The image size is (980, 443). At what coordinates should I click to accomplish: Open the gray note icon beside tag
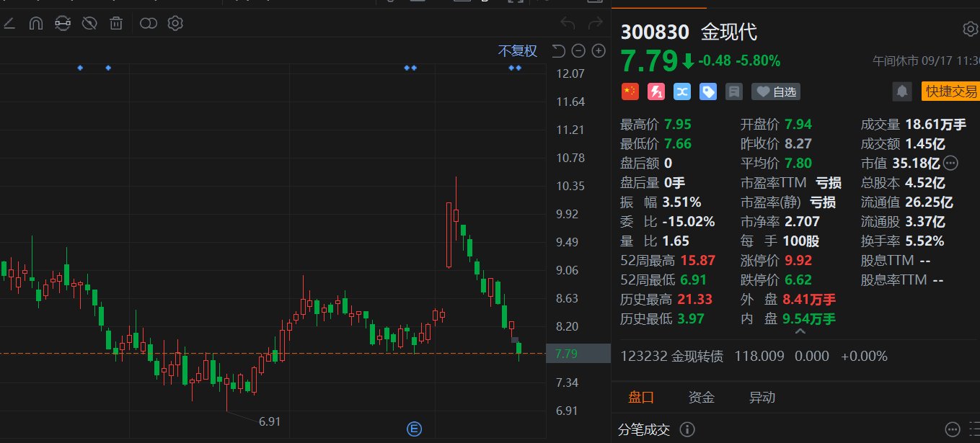(x=734, y=91)
